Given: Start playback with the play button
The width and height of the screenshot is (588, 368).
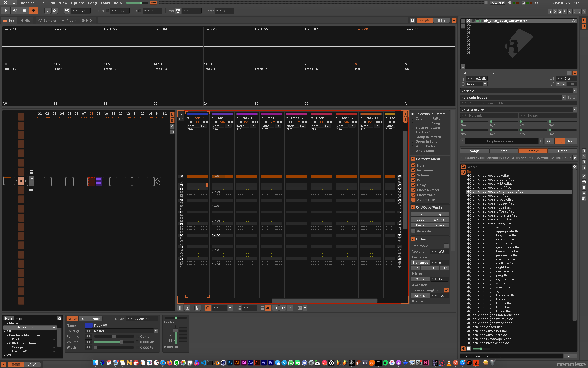Looking at the screenshot, I should tap(6, 10).
